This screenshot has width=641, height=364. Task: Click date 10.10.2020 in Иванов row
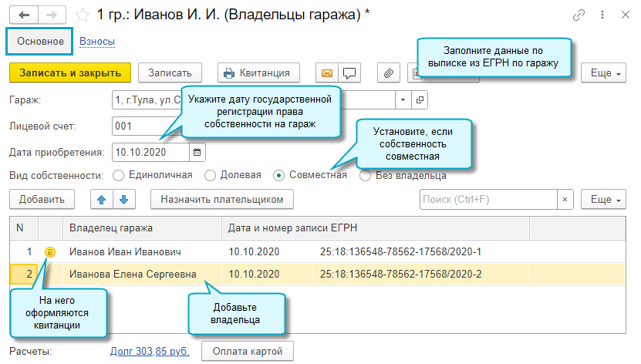(254, 252)
